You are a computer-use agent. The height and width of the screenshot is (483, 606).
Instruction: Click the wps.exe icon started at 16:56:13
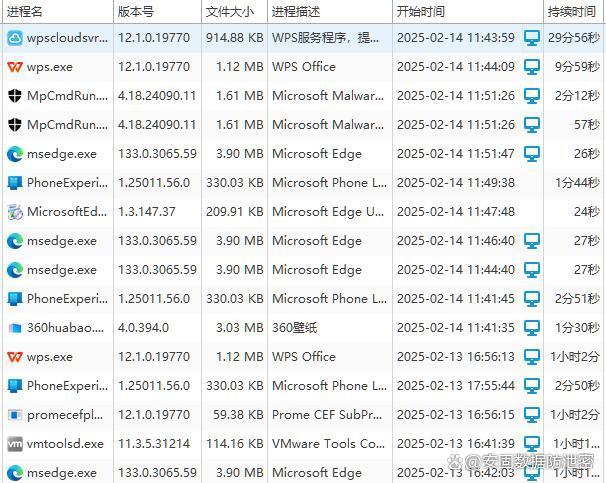[x=15, y=357]
